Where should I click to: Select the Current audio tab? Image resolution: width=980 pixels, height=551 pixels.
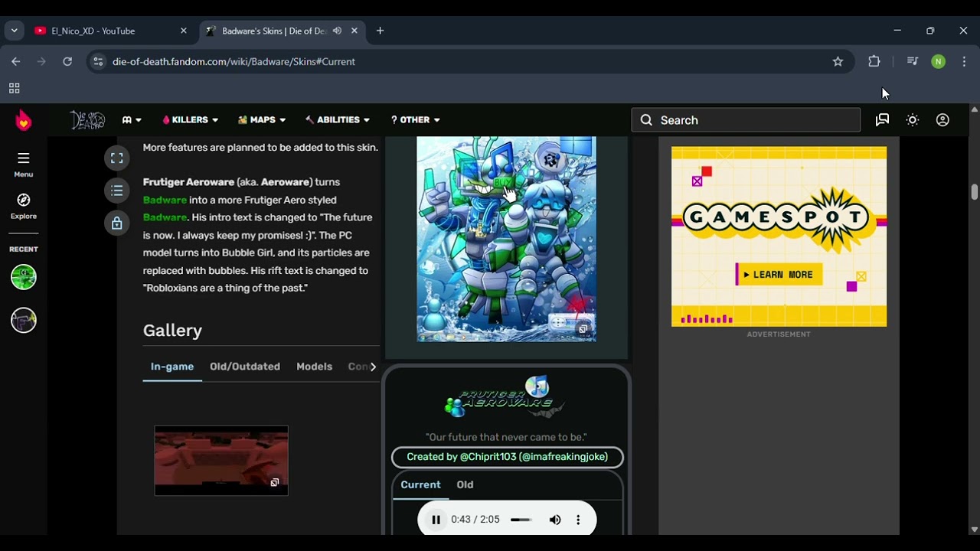420,484
